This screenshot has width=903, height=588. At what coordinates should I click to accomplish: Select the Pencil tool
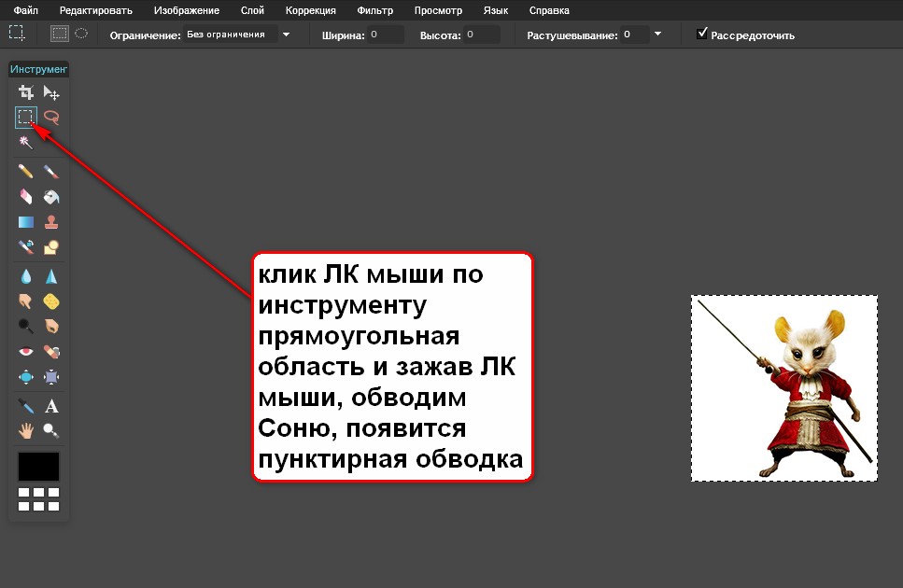tap(26, 172)
